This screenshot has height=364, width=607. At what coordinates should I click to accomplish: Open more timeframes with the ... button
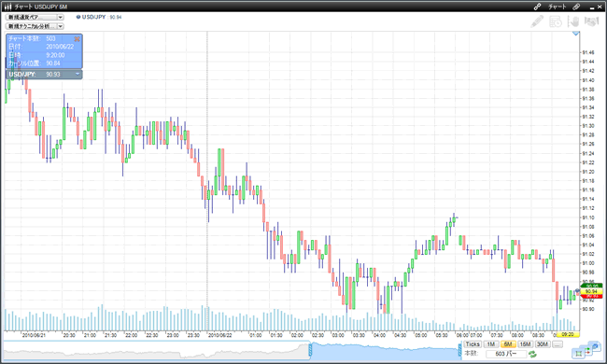pos(558,344)
